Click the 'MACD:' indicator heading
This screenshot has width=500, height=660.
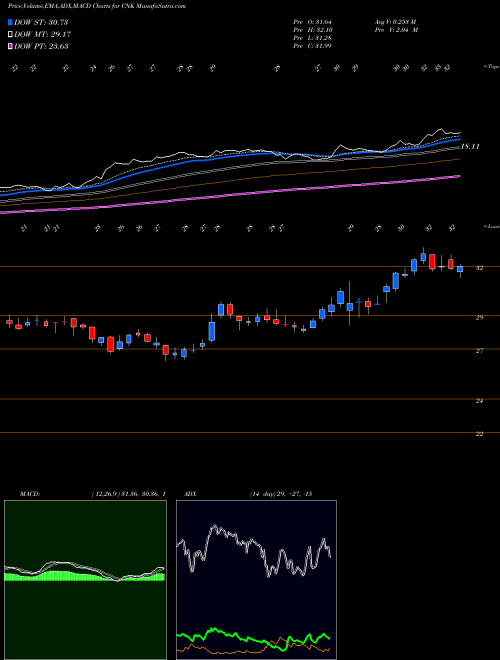click(x=30, y=494)
